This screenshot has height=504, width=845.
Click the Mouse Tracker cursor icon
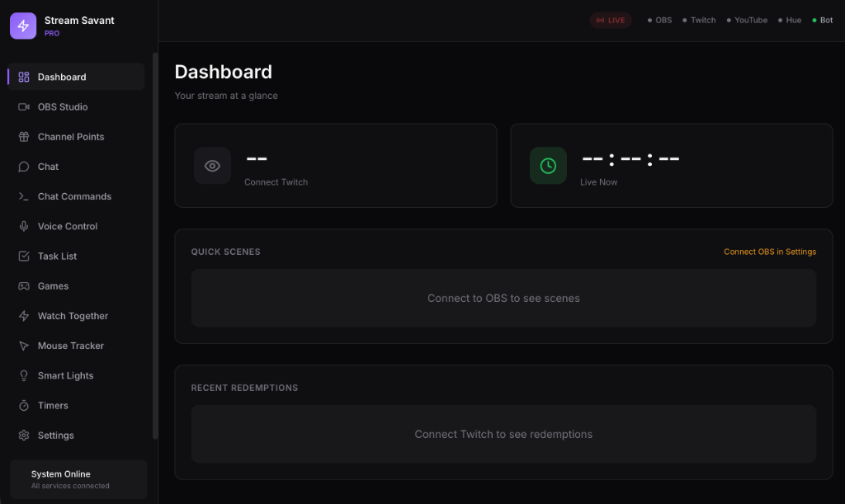click(x=24, y=346)
